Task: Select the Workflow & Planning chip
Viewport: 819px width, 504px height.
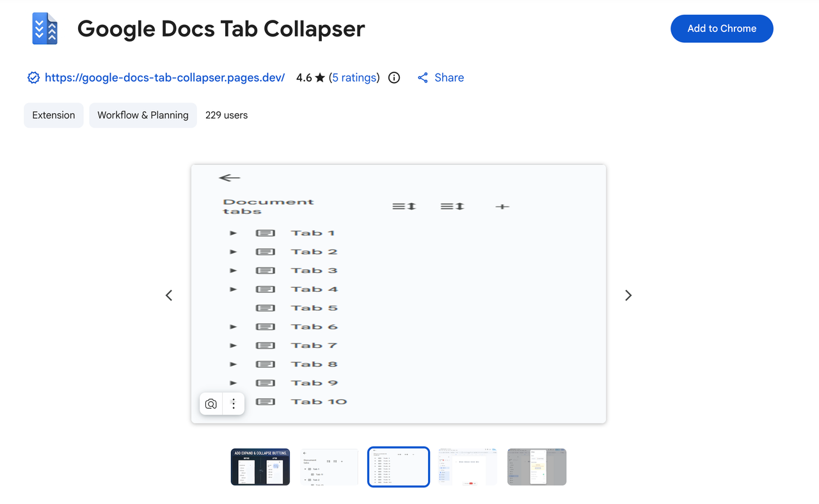Action: 143,115
